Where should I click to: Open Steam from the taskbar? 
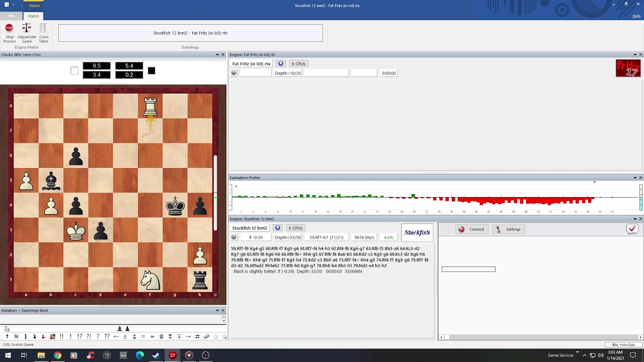click(x=156, y=355)
